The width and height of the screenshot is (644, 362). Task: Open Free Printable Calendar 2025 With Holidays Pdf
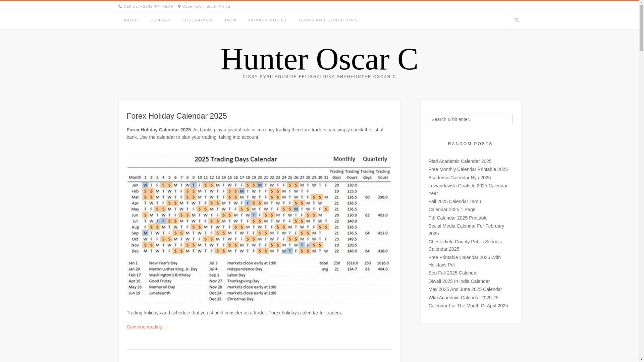(465, 261)
